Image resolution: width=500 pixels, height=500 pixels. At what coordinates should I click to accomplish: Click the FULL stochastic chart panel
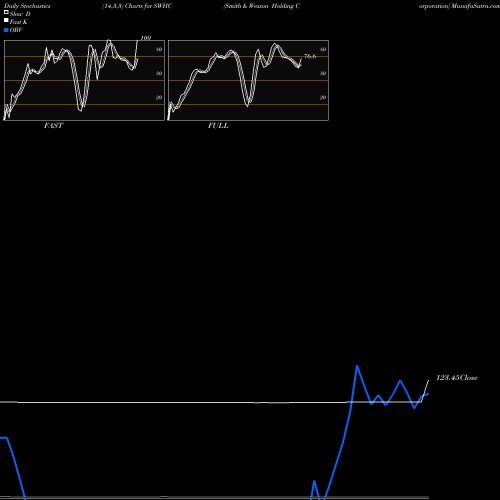pyautogui.click(x=248, y=80)
